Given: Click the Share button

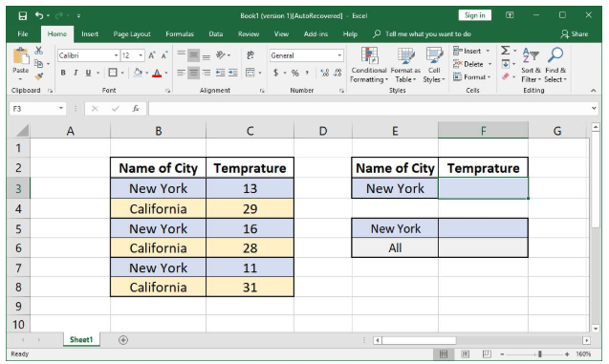Looking at the screenshot, I should (x=575, y=34).
